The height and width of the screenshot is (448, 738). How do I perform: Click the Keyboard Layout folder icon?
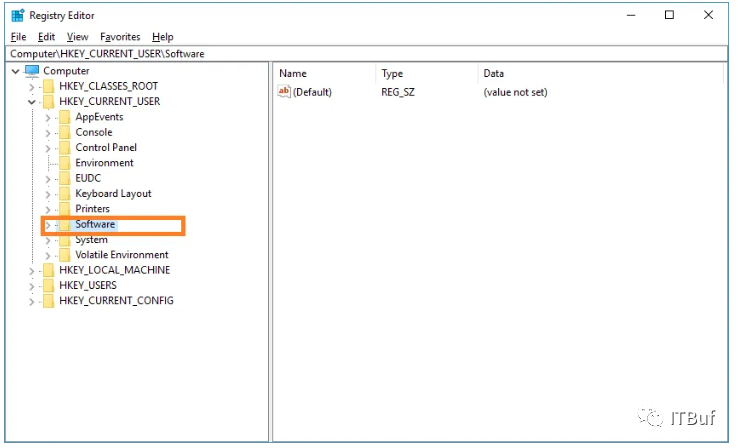(x=64, y=194)
